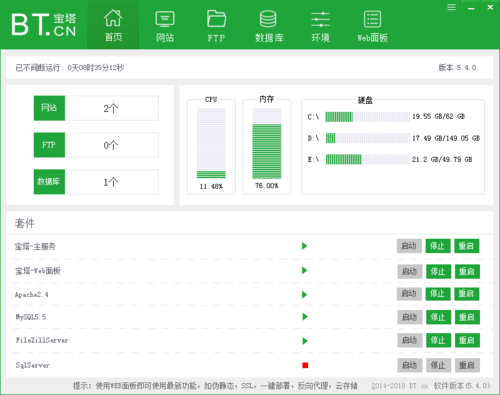Minimize the BT panel window
Image resolution: width=500 pixels, height=395 pixels.
click(471, 8)
